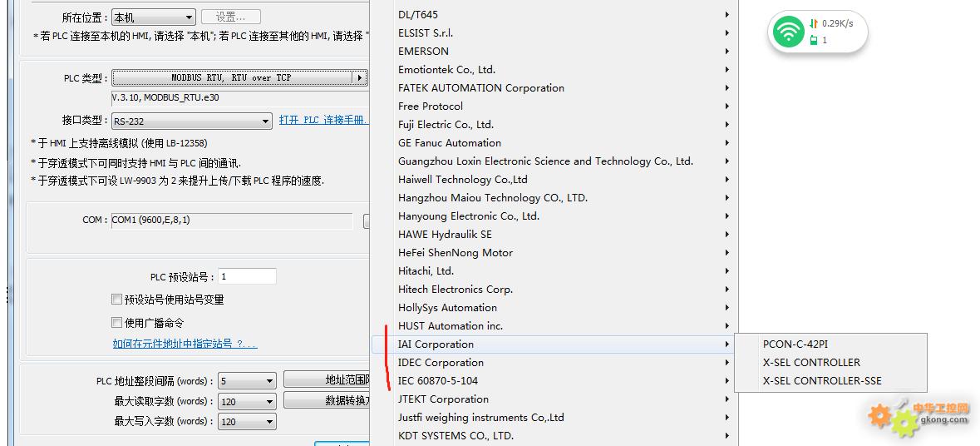Image resolution: width=980 pixels, height=446 pixels.
Task: Select HAWE Hydraulik SE entry
Action: (x=554, y=234)
